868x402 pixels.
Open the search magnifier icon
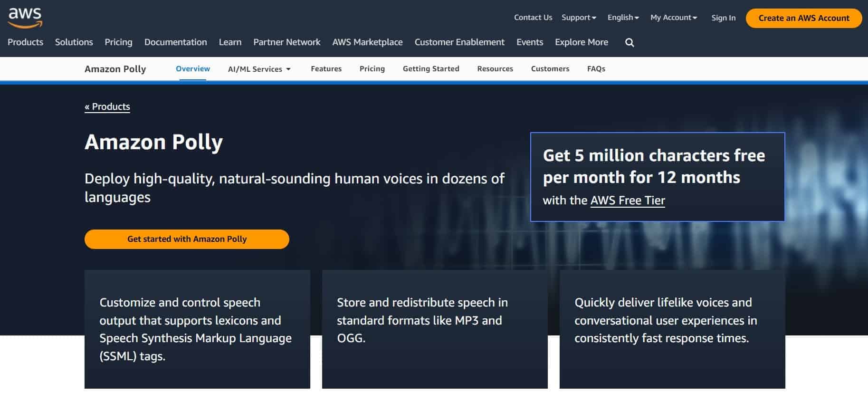(x=630, y=42)
